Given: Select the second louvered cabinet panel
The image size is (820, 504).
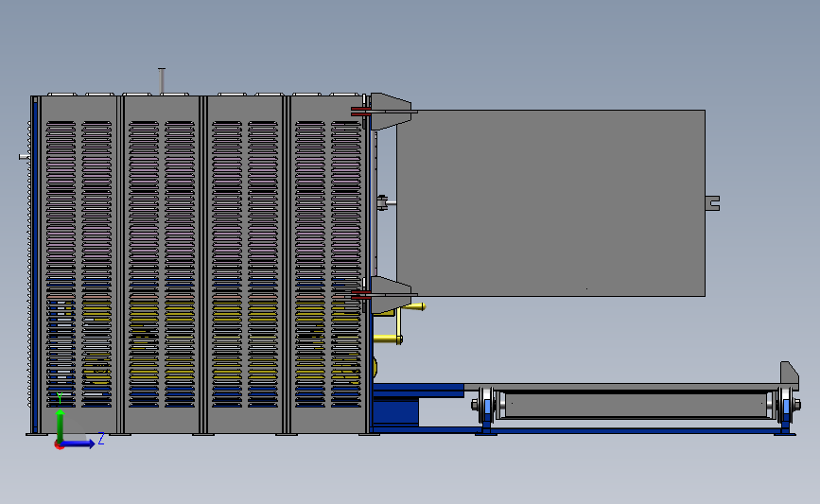Looking at the screenshot, I should 162,264.
